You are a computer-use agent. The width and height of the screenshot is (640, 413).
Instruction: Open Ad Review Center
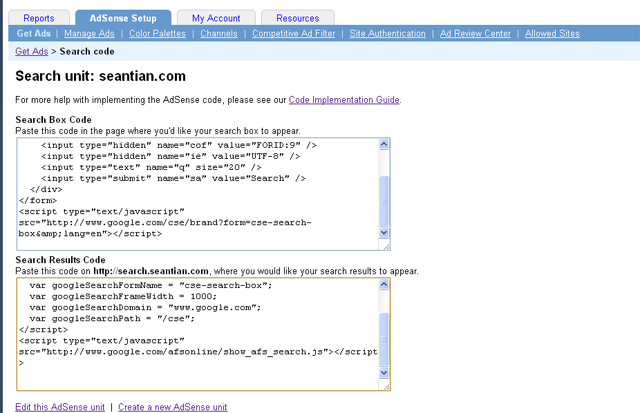(475, 33)
